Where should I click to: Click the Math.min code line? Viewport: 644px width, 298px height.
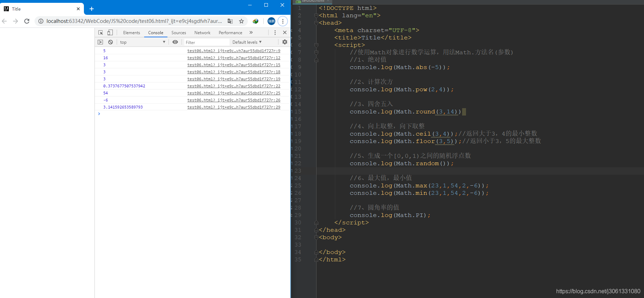tap(419, 193)
